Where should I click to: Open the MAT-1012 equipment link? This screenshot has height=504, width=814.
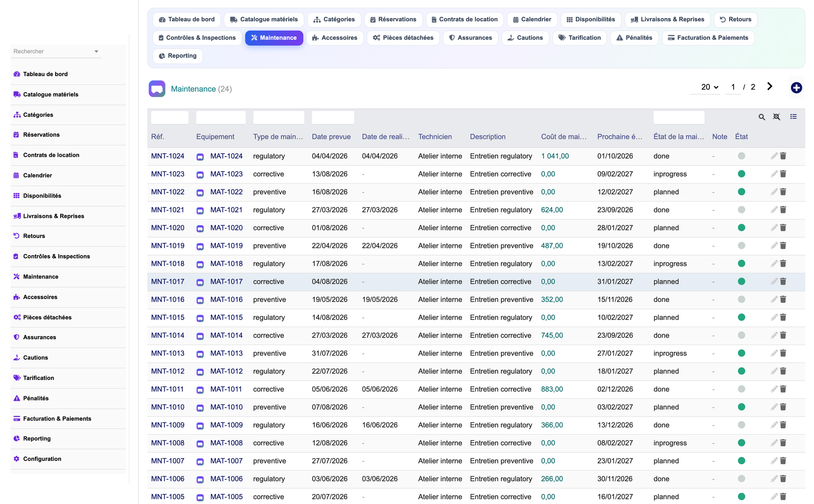pos(226,371)
